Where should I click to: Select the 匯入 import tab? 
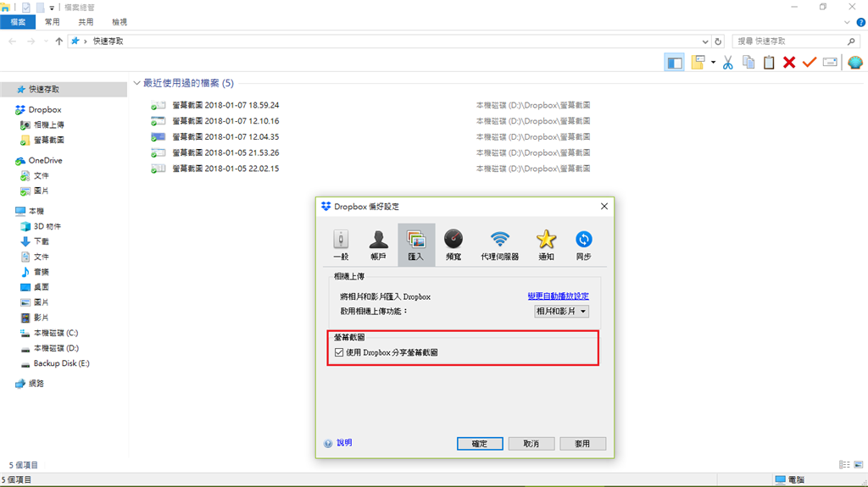point(415,245)
